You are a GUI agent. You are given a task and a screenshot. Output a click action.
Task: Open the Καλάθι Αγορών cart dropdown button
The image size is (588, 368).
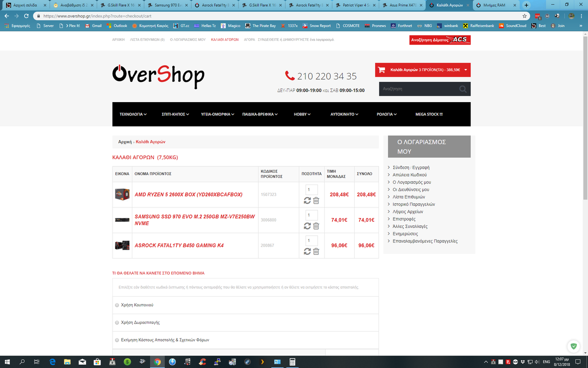(x=423, y=70)
